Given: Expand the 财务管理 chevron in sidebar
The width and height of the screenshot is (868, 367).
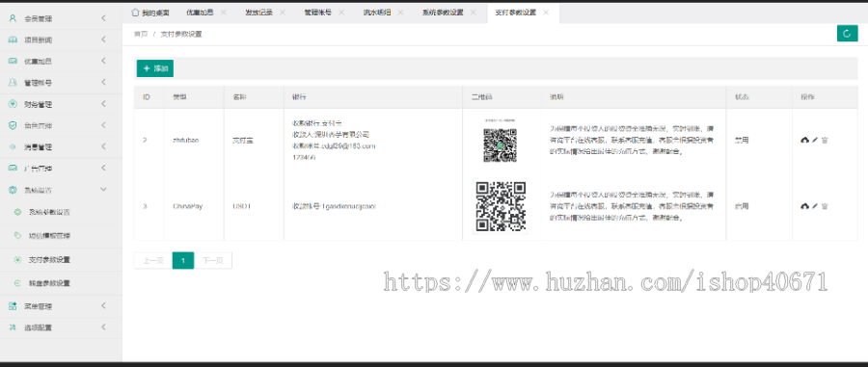Looking at the screenshot, I should point(103,104).
